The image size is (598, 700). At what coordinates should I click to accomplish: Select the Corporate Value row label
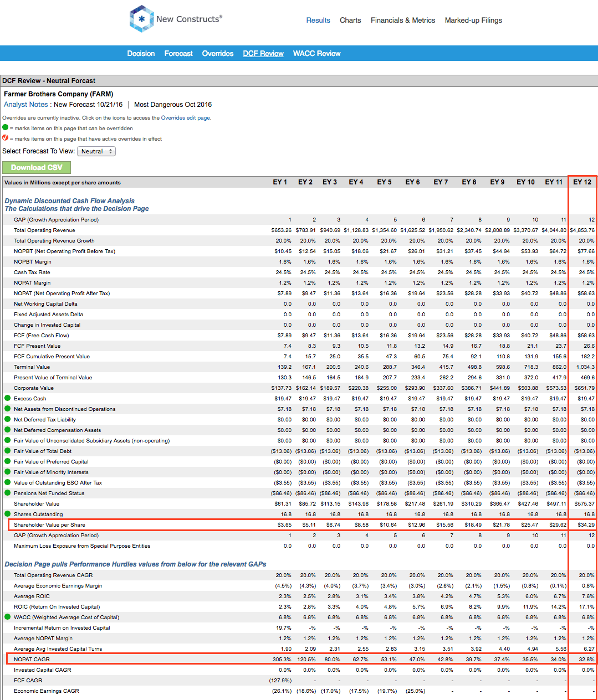point(34,388)
